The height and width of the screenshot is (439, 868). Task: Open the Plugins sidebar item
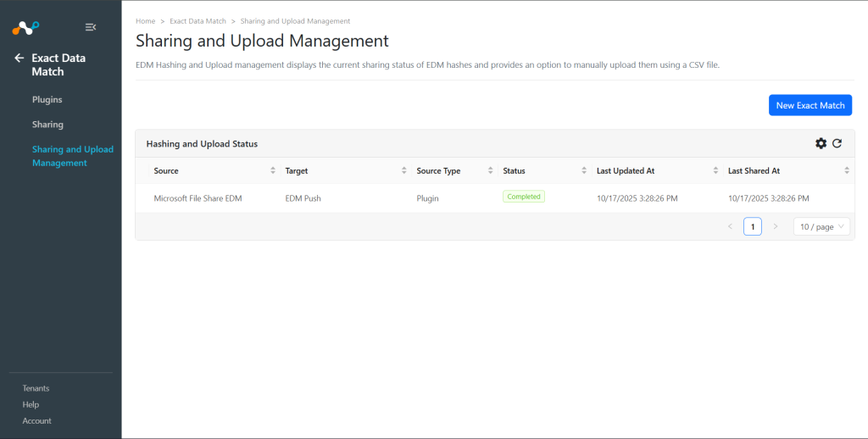pos(47,100)
